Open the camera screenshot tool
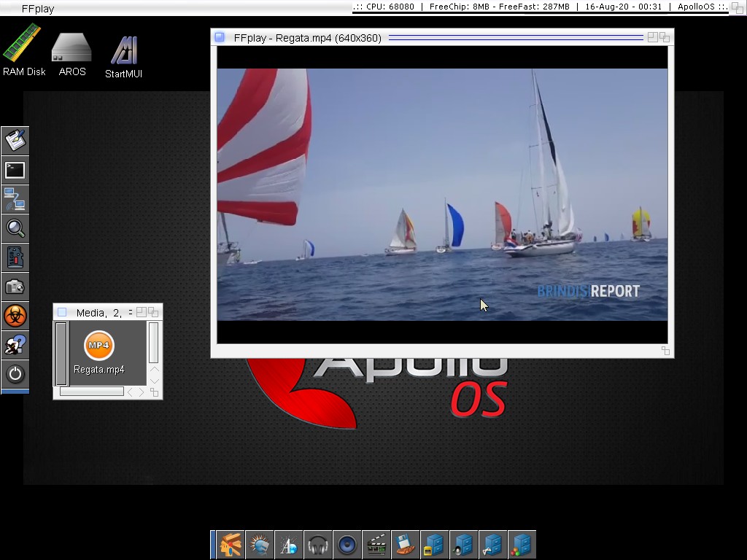 point(15,287)
